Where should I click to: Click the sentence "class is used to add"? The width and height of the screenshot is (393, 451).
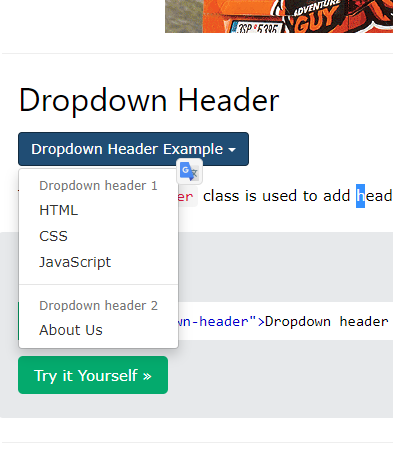coord(276,196)
